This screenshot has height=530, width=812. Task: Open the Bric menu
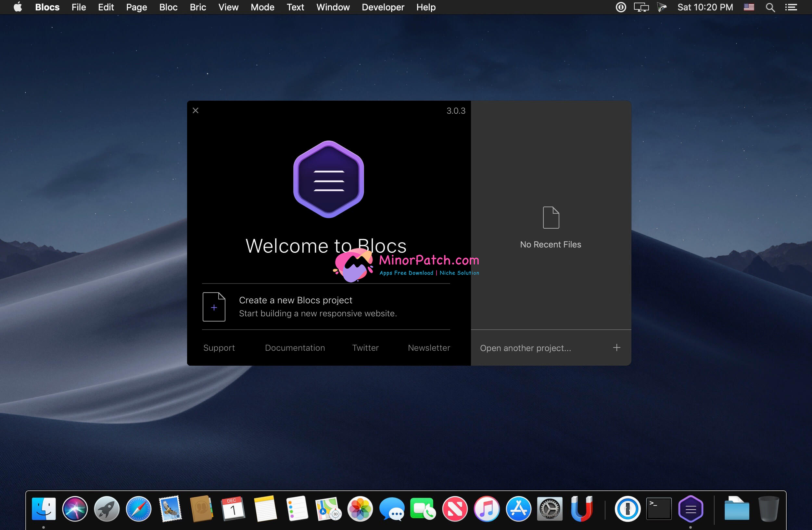pyautogui.click(x=197, y=7)
